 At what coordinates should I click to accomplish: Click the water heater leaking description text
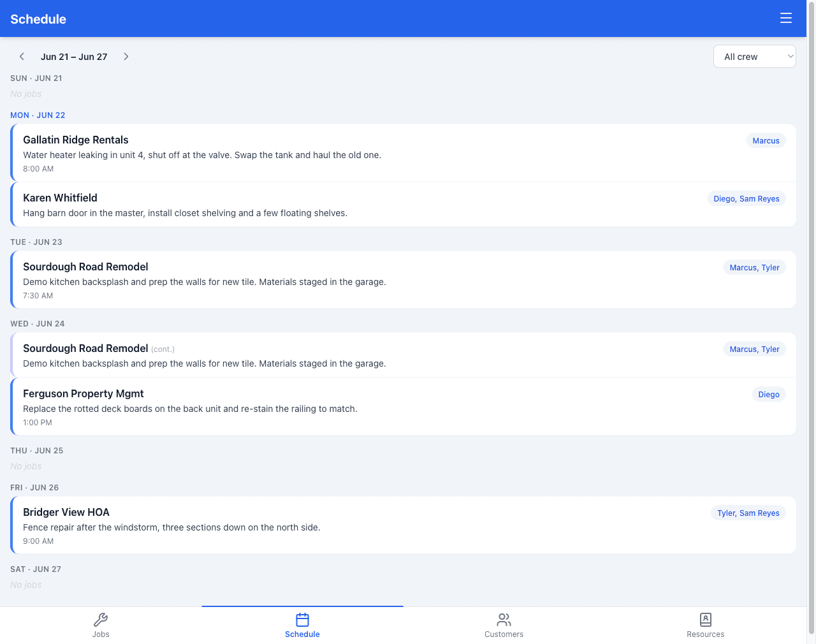coord(202,155)
